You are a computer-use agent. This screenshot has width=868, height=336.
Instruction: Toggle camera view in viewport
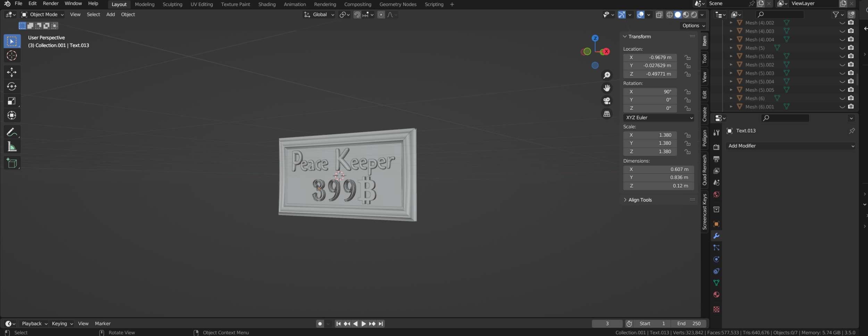(607, 101)
